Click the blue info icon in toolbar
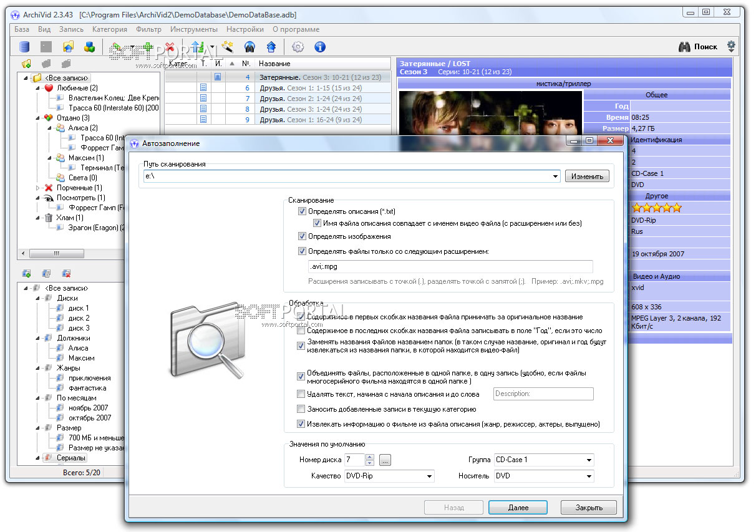 click(320, 47)
